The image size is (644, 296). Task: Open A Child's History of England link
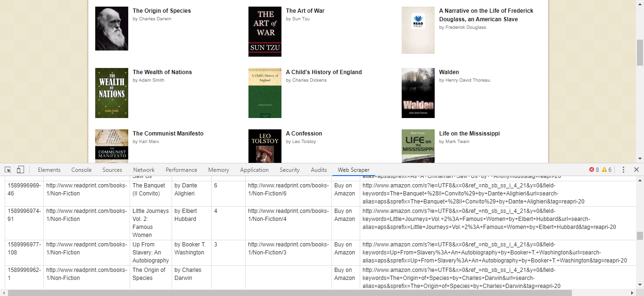(324, 72)
